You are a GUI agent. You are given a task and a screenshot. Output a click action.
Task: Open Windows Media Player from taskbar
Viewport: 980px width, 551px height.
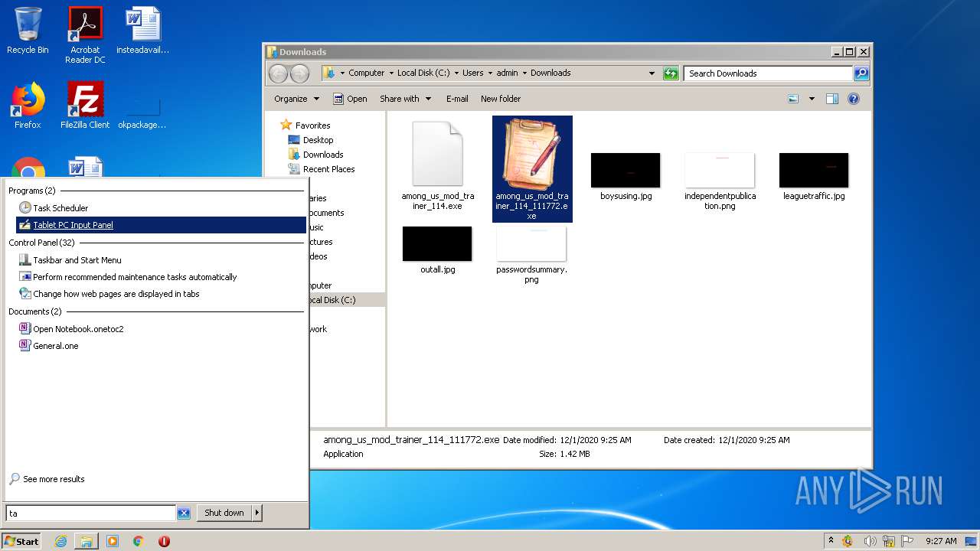[113, 541]
